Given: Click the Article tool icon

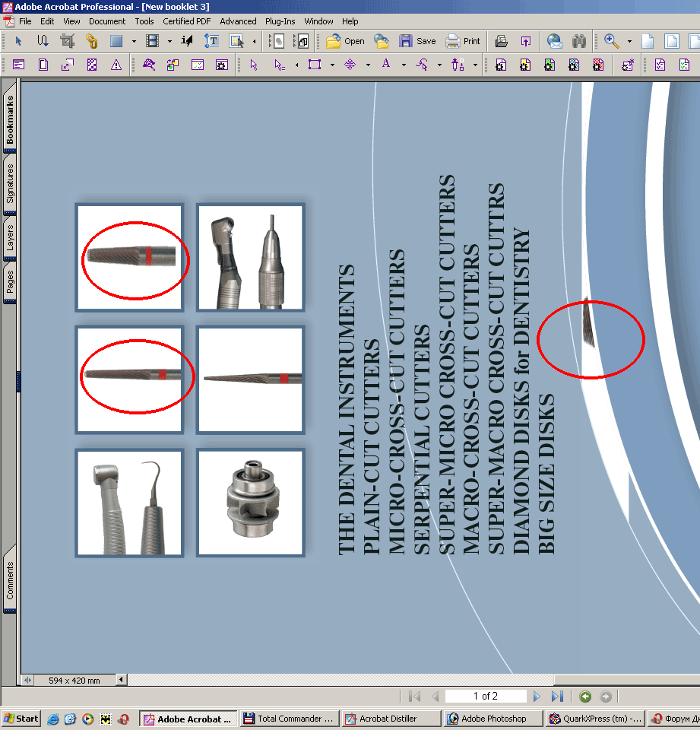Looking at the screenshot, I should point(43,41).
